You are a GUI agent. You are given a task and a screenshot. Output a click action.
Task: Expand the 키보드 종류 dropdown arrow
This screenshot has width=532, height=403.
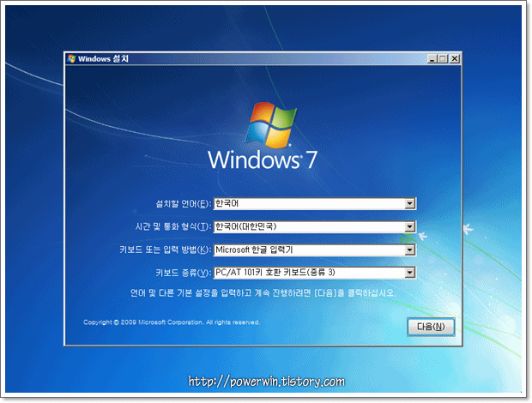coord(410,273)
